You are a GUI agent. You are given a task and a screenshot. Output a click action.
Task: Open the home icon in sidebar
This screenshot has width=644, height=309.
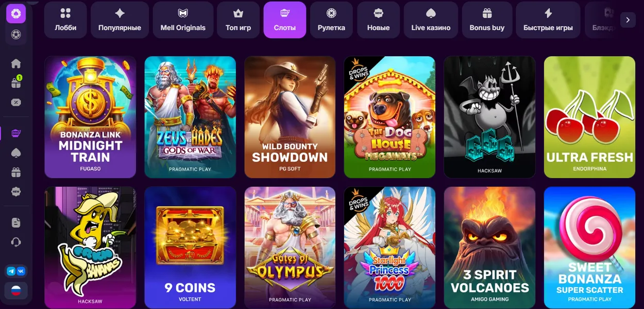[x=16, y=63]
